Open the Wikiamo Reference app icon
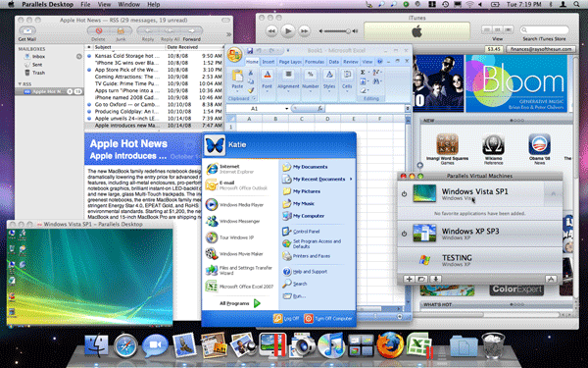 (493, 145)
